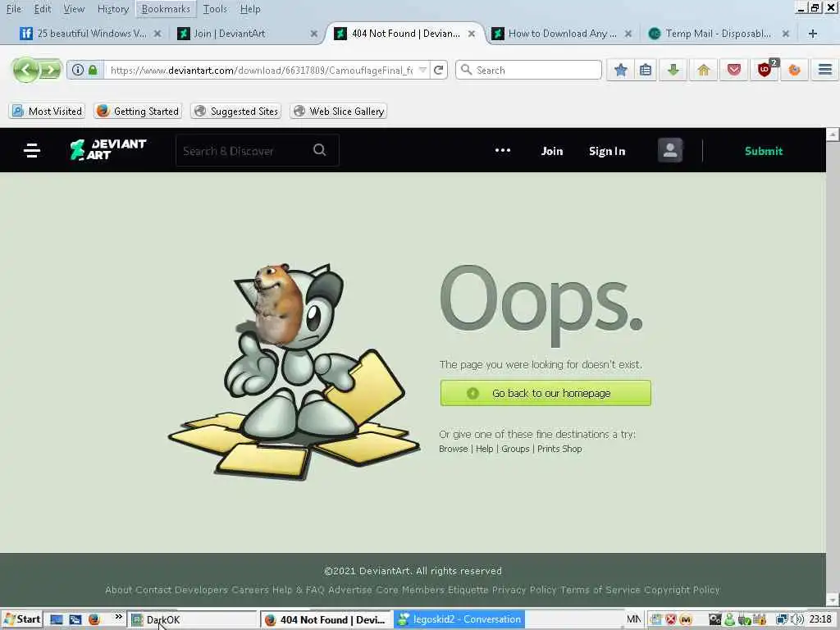
Task: Open Suggested Sites bookmark
Action: point(236,111)
